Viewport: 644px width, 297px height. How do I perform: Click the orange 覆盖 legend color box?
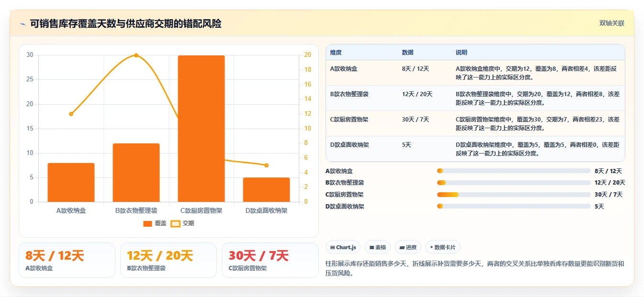point(147,223)
